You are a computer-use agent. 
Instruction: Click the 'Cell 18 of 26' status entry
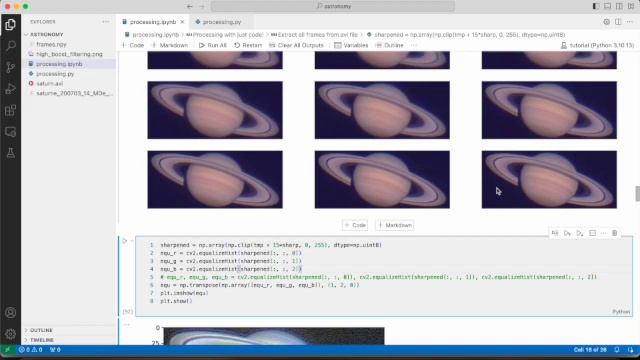pyautogui.click(x=590, y=350)
